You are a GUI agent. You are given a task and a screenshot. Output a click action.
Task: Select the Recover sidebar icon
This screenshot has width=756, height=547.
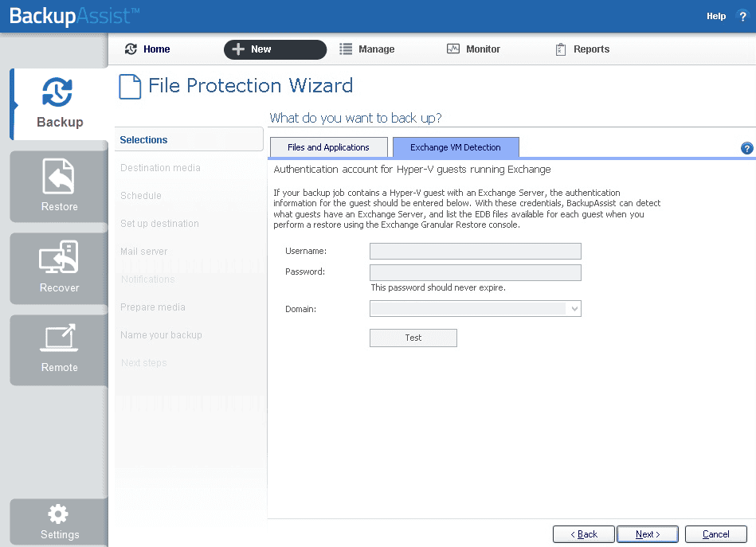59,259
